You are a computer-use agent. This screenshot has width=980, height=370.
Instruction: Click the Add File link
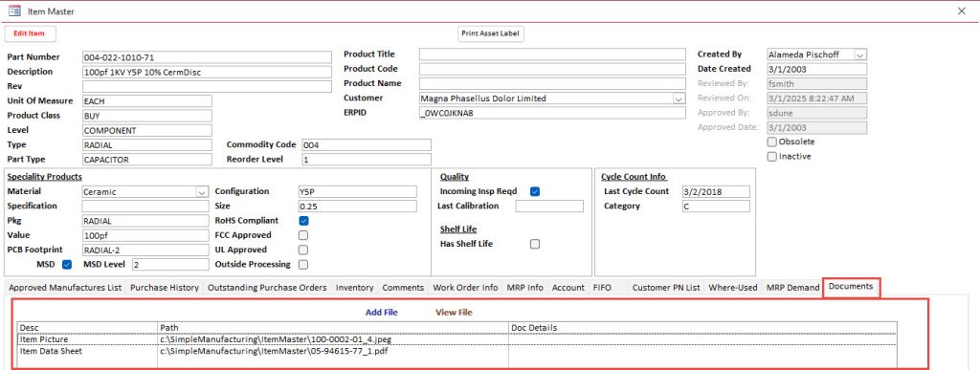[x=381, y=312]
